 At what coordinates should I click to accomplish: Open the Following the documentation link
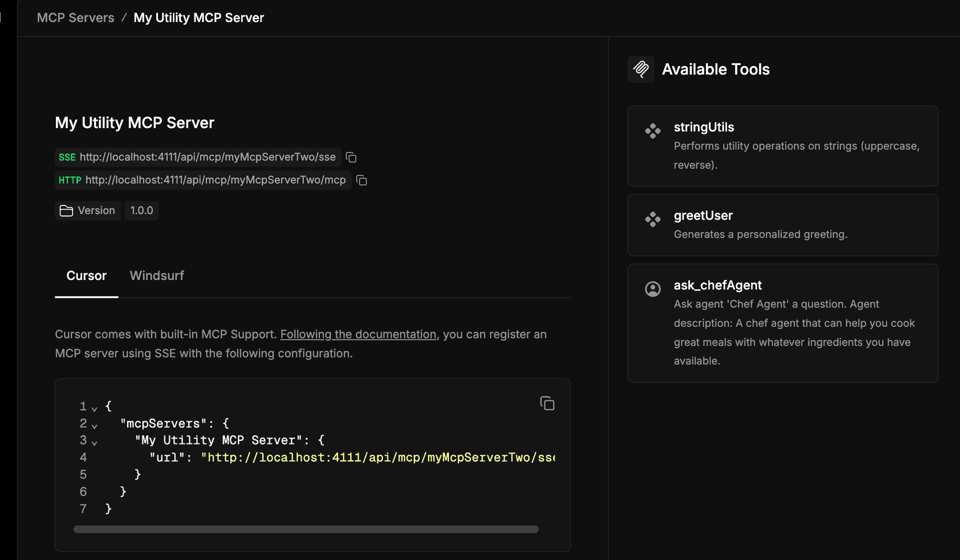point(358,334)
